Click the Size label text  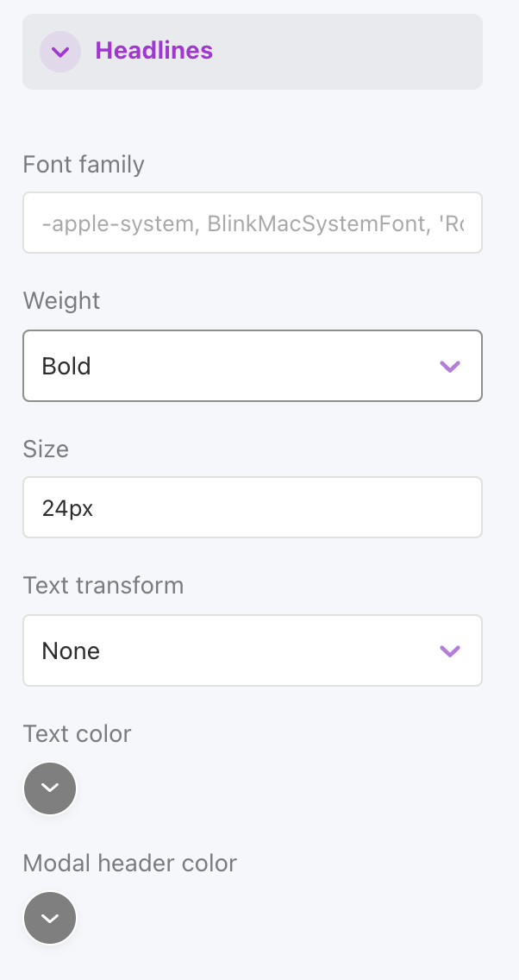point(46,449)
